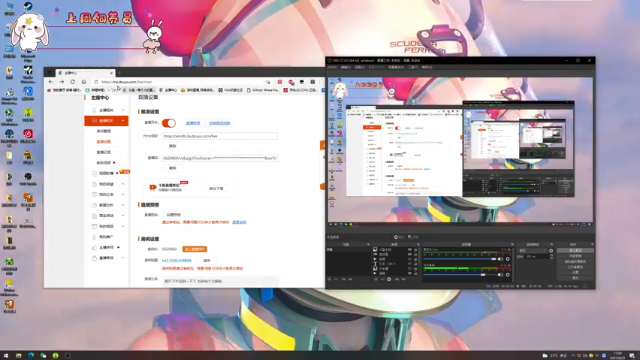Open a new browser tab
Screen dimensions: 640x360
[120, 73]
